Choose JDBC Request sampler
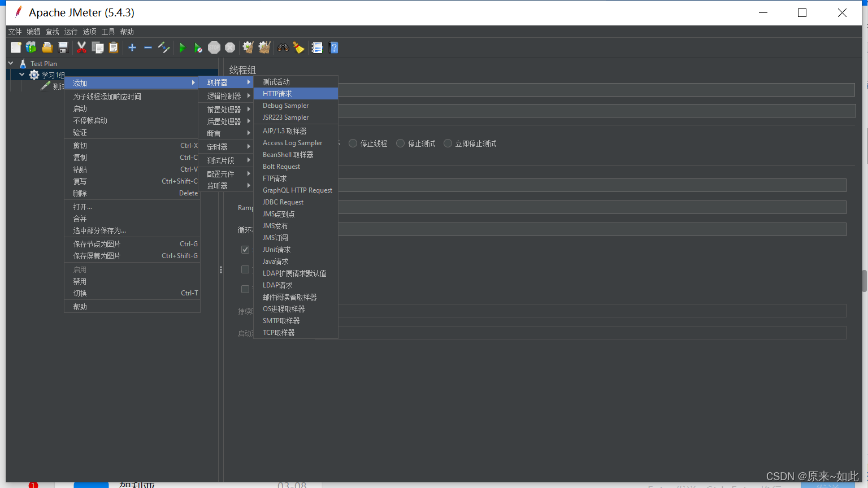This screenshot has height=488, width=868. click(296, 202)
